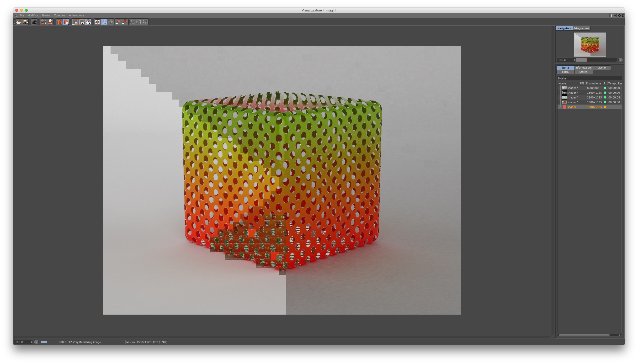
Task: Click the Filtro tab button
Action: (x=565, y=72)
